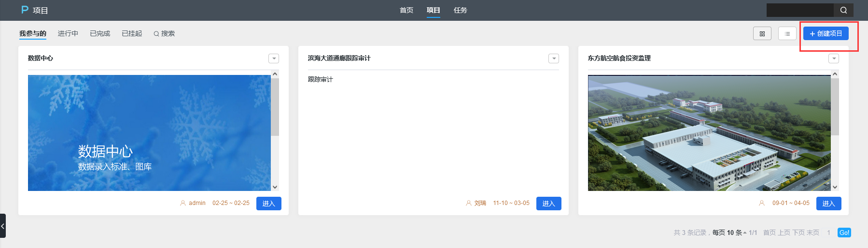Open dropdown menu on 数据中心 card
The width and height of the screenshot is (868, 248).
click(274, 58)
